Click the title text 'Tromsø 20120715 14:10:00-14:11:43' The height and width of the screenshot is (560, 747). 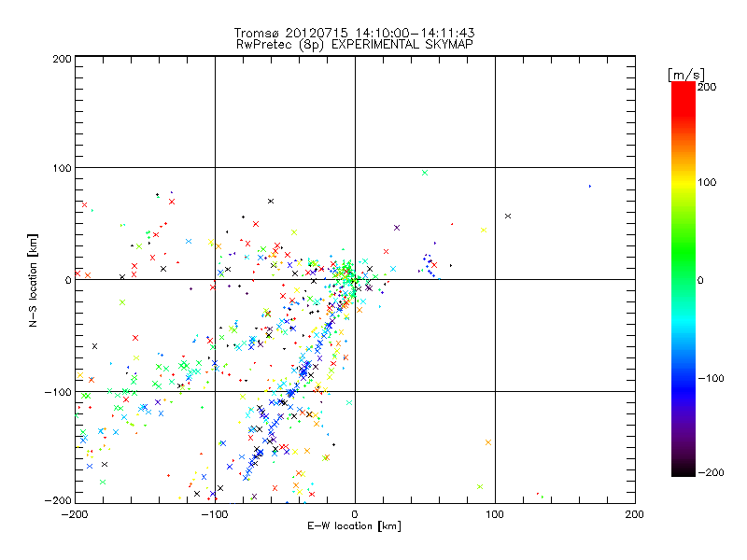pyautogui.click(x=355, y=33)
